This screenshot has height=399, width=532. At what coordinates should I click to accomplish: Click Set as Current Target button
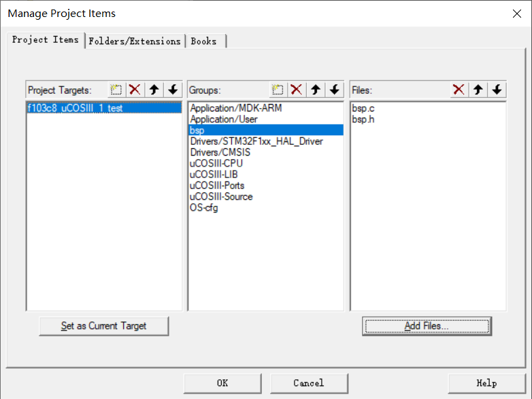coord(104,326)
